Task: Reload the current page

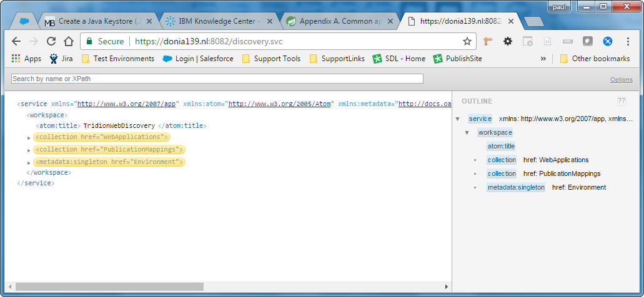Action: click(51, 42)
